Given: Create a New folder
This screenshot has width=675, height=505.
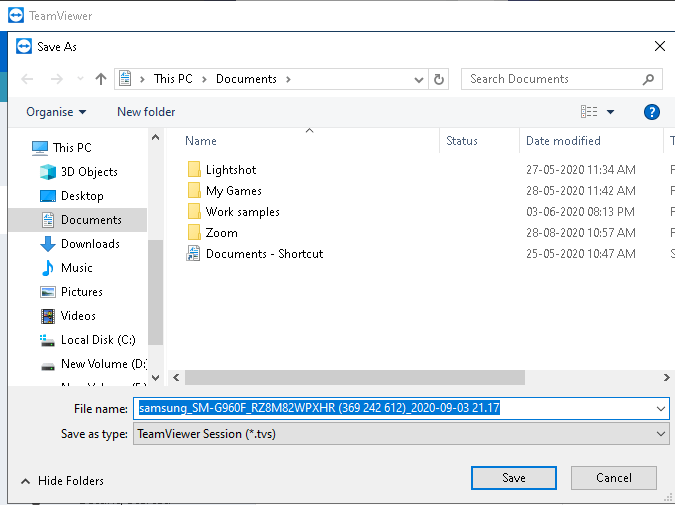Looking at the screenshot, I should (146, 112).
